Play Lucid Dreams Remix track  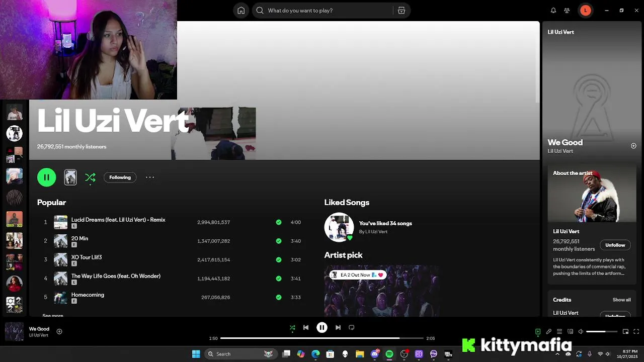pyautogui.click(x=118, y=220)
